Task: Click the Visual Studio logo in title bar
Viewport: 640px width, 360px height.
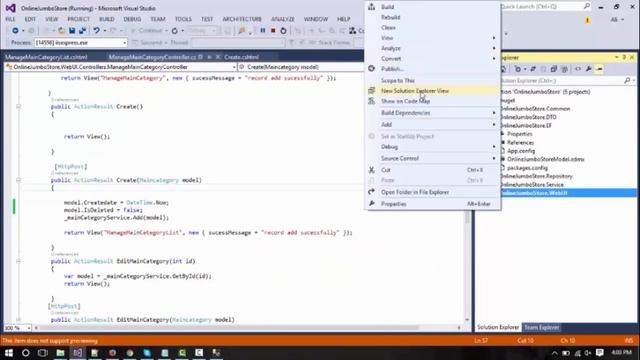Action: pos(11,8)
